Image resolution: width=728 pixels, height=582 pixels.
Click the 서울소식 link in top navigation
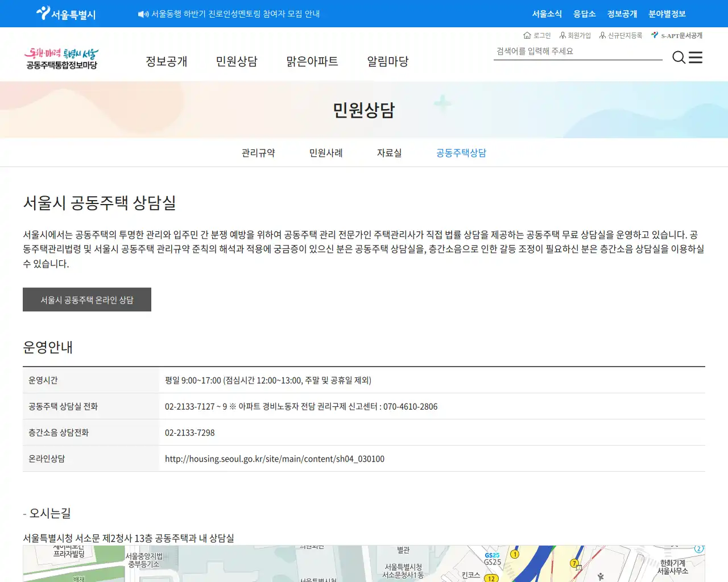(547, 14)
